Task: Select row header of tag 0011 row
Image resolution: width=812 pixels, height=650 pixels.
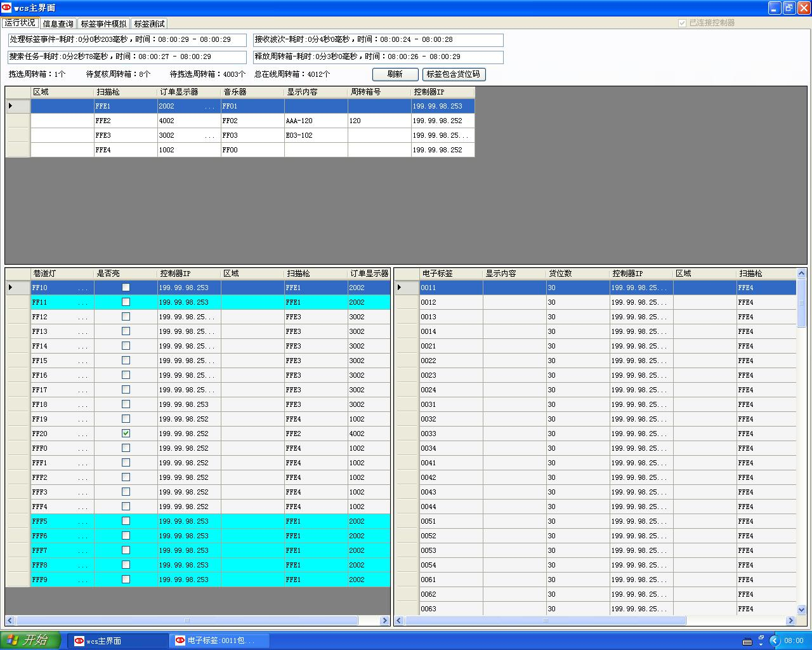Action: (x=407, y=288)
